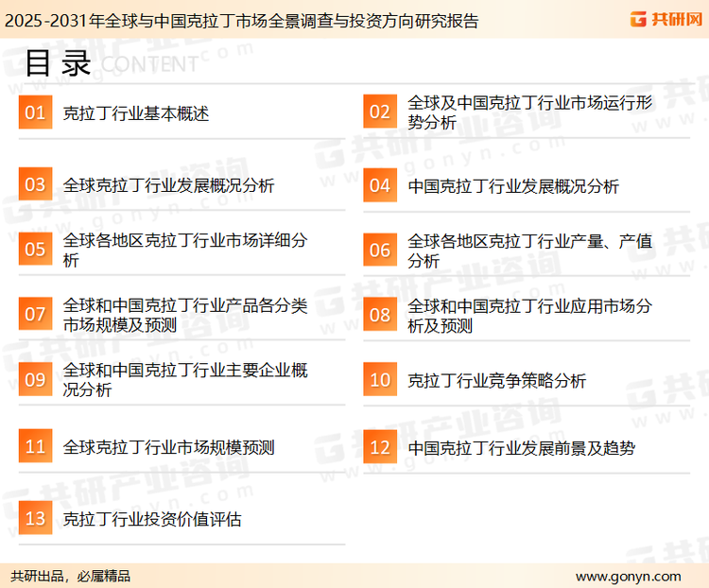Viewport: 709px width, 588px height.
Task: Select chapter title 全球克拉丁行业发展概况分析
Action: 168,185
